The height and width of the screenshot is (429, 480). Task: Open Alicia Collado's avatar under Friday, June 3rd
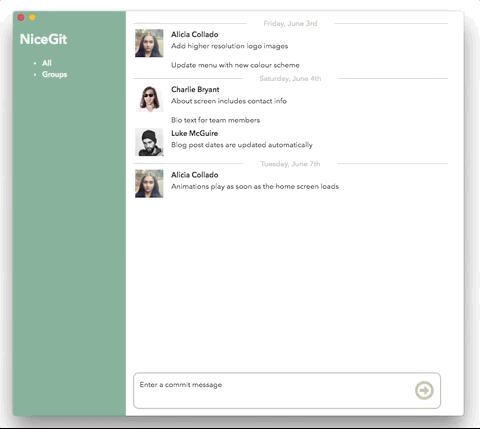[149, 43]
